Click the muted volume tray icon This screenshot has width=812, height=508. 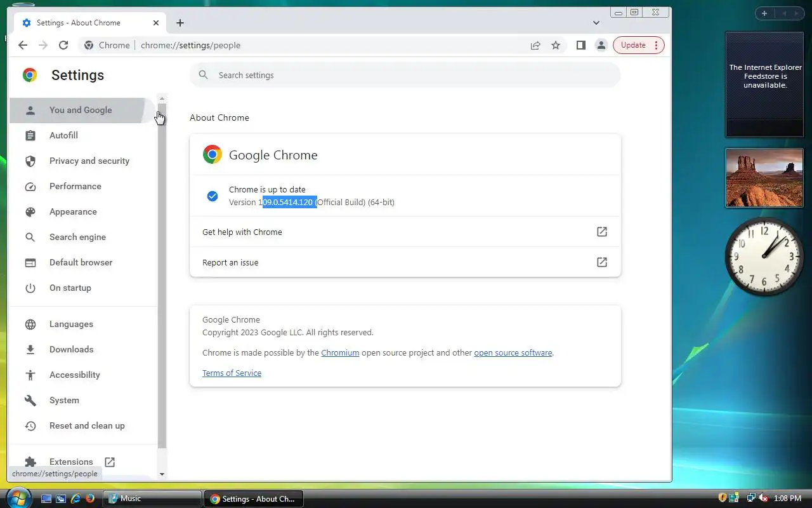[763, 498]
